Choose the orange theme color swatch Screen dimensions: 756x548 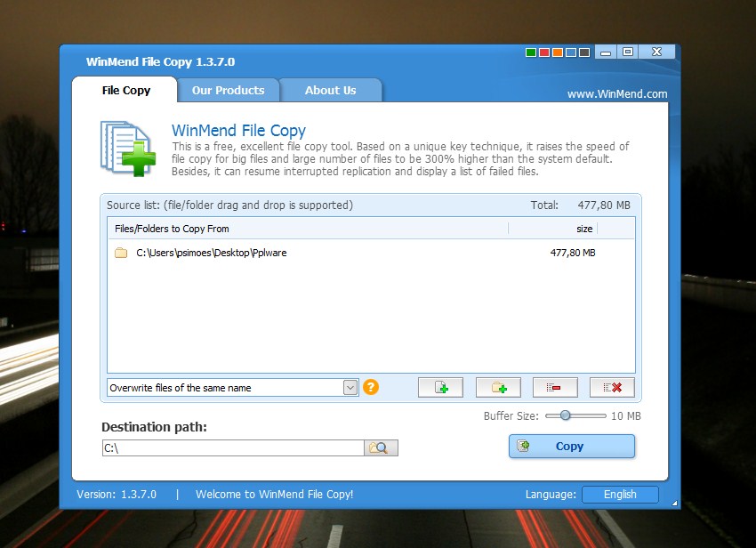(x=558, y=52)
